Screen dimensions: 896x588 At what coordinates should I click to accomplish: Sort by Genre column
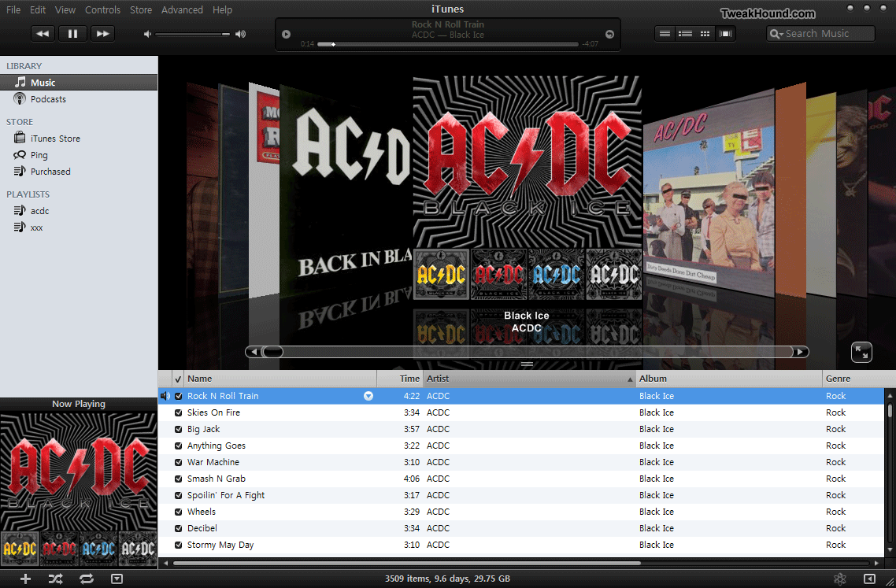[x=859, y=379]
